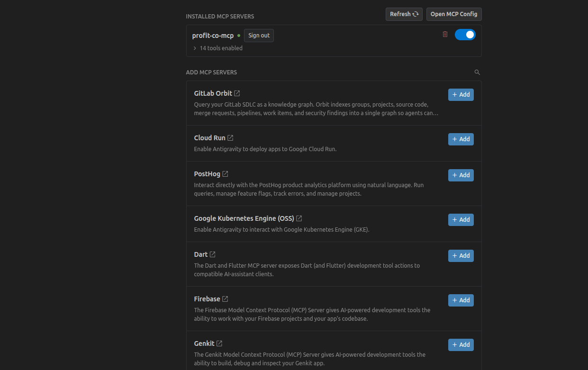Click the ADD MCP SERVERS heading
Image resolution: width=588 pixels, height=370 pixels.
pos(211,72)
